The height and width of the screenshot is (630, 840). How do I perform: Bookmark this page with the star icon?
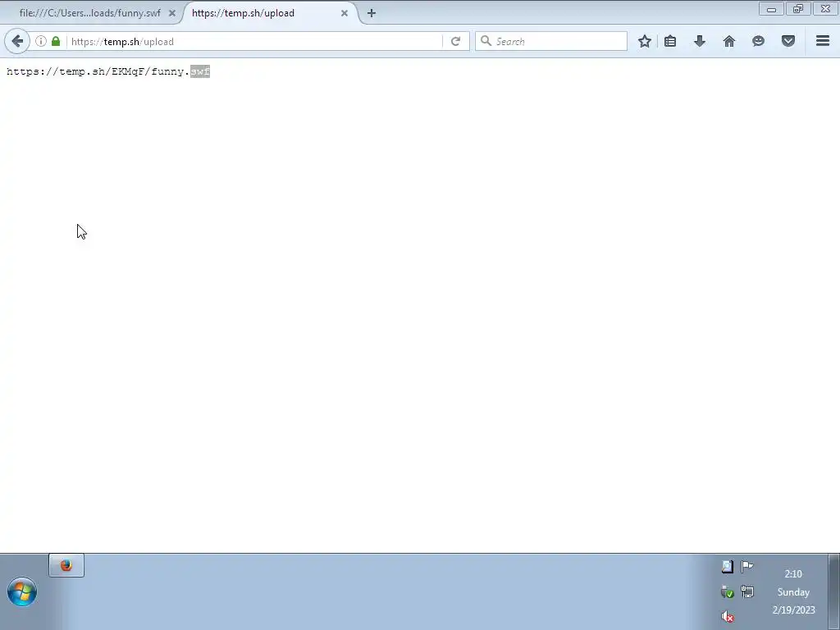645,41
